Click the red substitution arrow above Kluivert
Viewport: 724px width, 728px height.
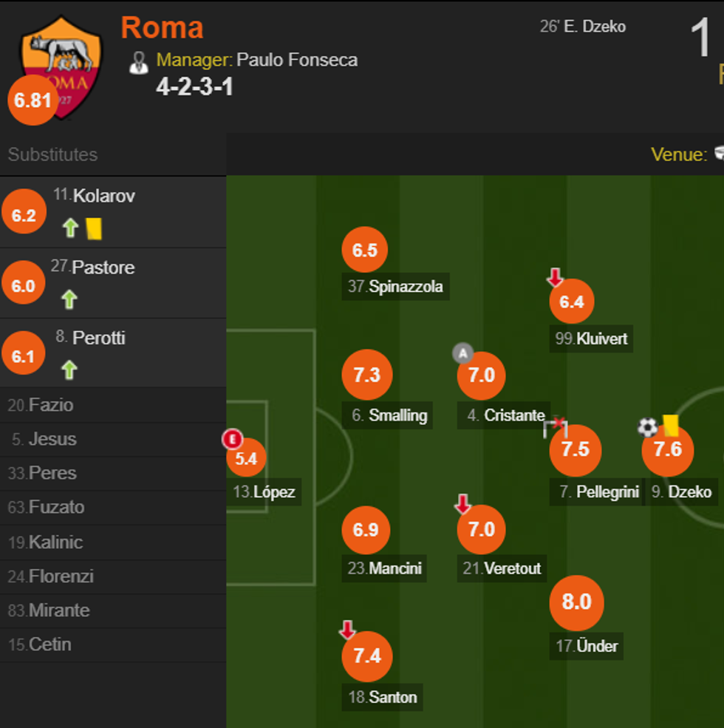[553, 277]
